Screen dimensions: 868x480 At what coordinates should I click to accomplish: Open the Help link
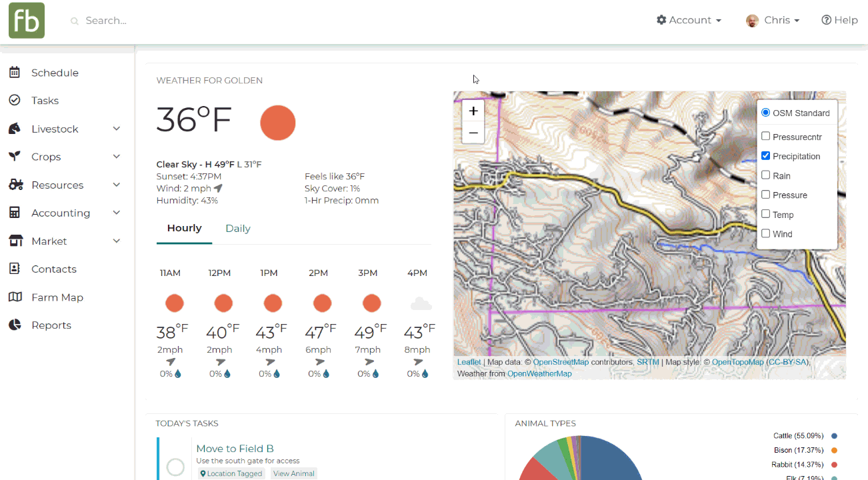839,20
